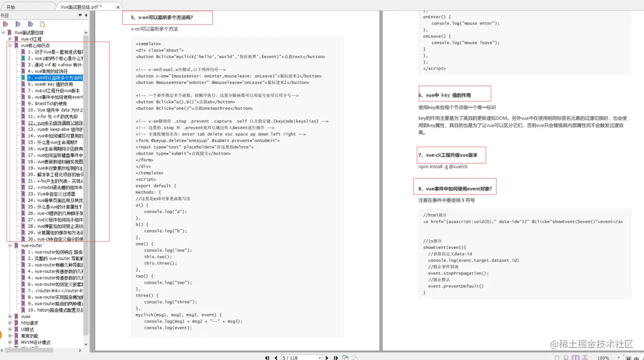644x360 pixels.
Task: Click the heading 8、vue事件中如何使用event对象?
Action: 455,188
